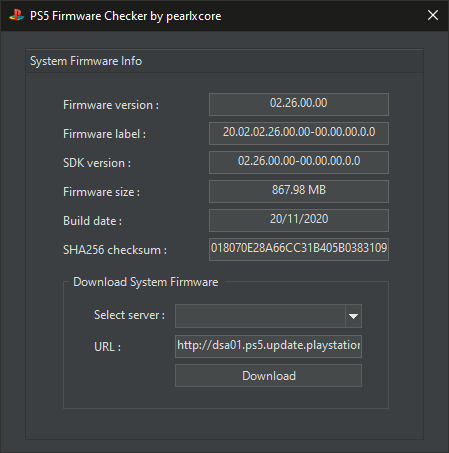
Task: Click the 'SHA256 checksum :' label
Action: click(x=115, y=250)
